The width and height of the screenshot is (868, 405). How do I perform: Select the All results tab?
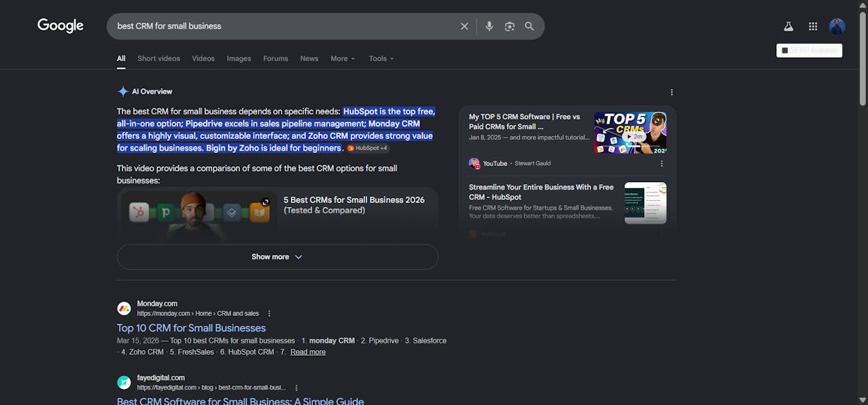(x=121, y=58)
